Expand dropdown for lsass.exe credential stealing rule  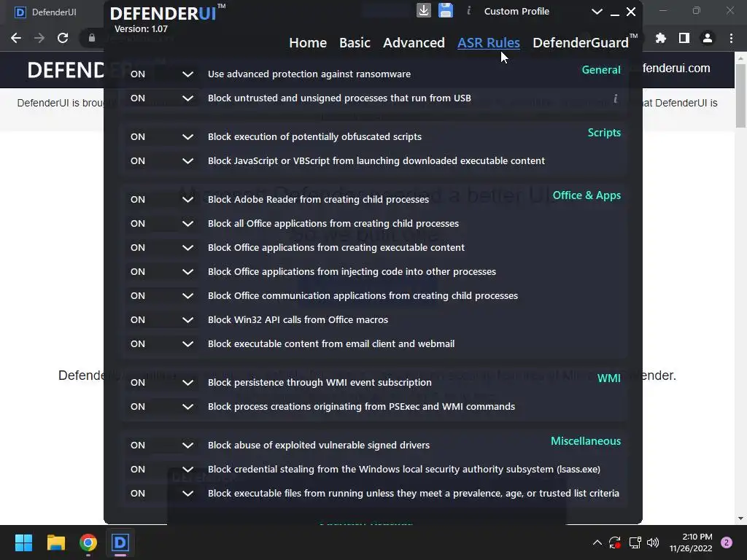tap(187, 469)
